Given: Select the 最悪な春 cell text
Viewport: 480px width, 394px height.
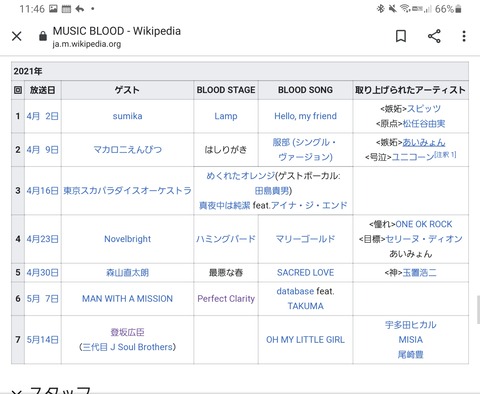Looking at the screenshot, I should [x=226, y=273].
